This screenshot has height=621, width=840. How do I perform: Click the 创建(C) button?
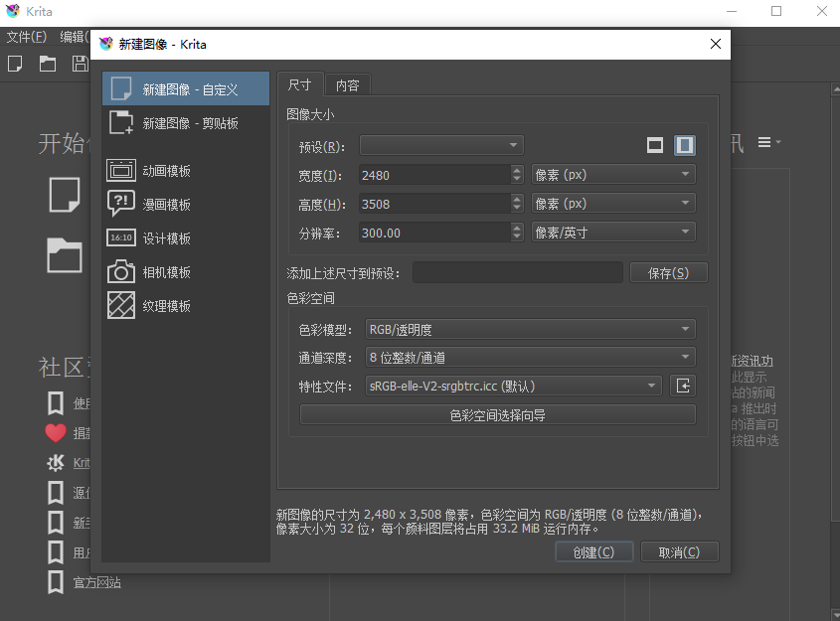point(594,551)
